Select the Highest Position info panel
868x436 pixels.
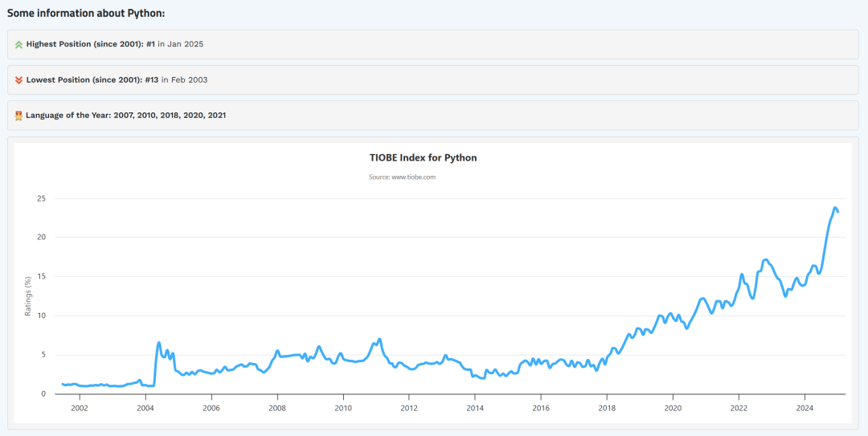[x=433, y=44]
